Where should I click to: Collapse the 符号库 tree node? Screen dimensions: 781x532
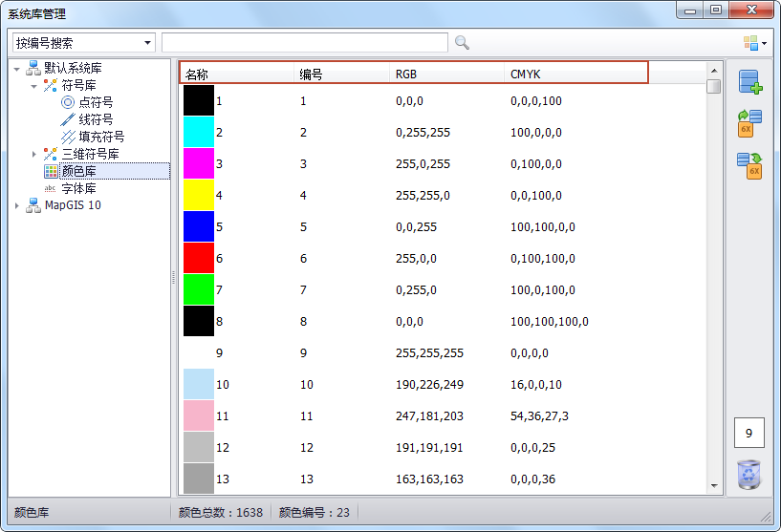[x=34, y=86]
